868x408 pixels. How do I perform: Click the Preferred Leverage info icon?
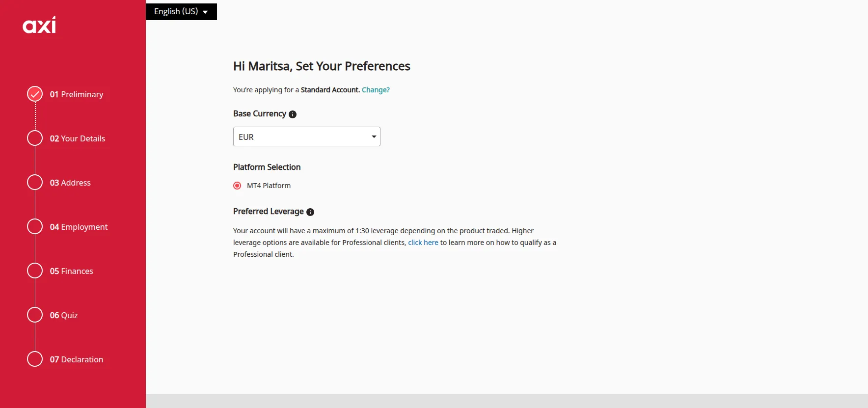pyautogui.click(x=310, y=212)
